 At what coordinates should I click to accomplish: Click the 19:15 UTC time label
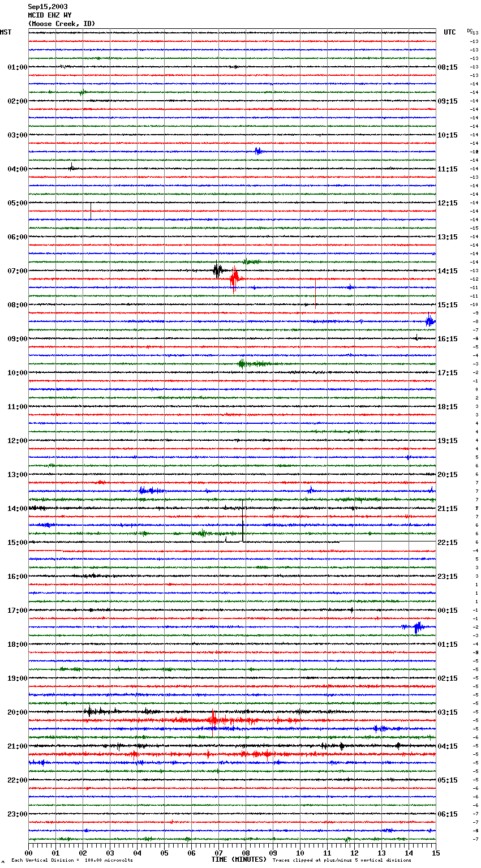(448, 441)
